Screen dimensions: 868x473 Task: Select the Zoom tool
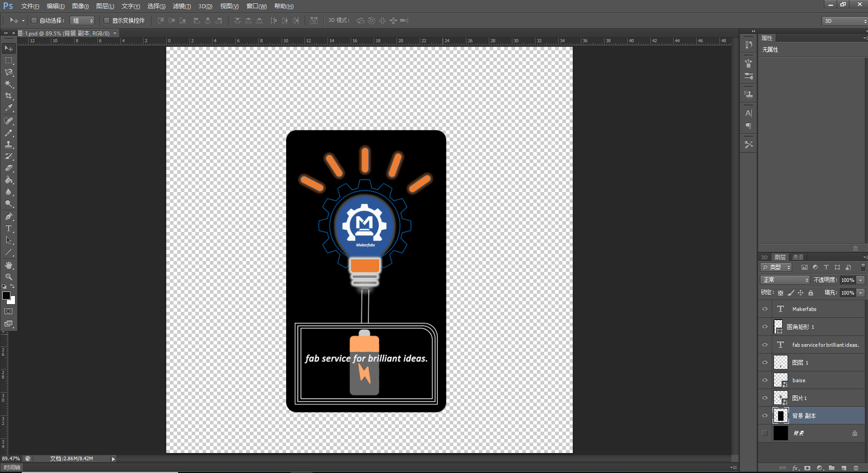[x=9, y=277]
